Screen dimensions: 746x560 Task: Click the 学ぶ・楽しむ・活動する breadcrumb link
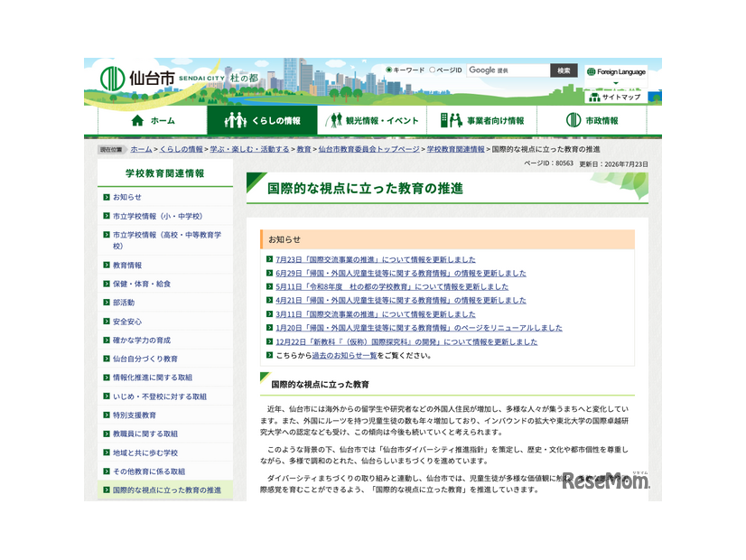tap(250, 149)
